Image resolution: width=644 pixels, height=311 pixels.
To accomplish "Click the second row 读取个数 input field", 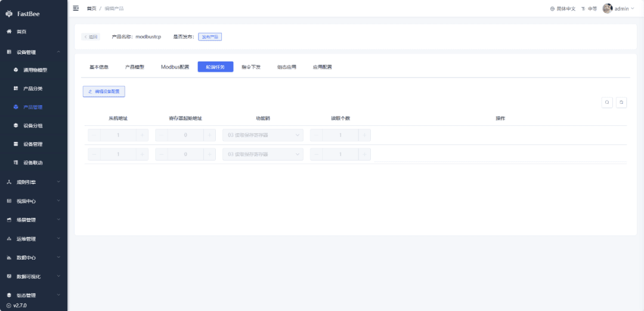I will [x=340, y=154].
